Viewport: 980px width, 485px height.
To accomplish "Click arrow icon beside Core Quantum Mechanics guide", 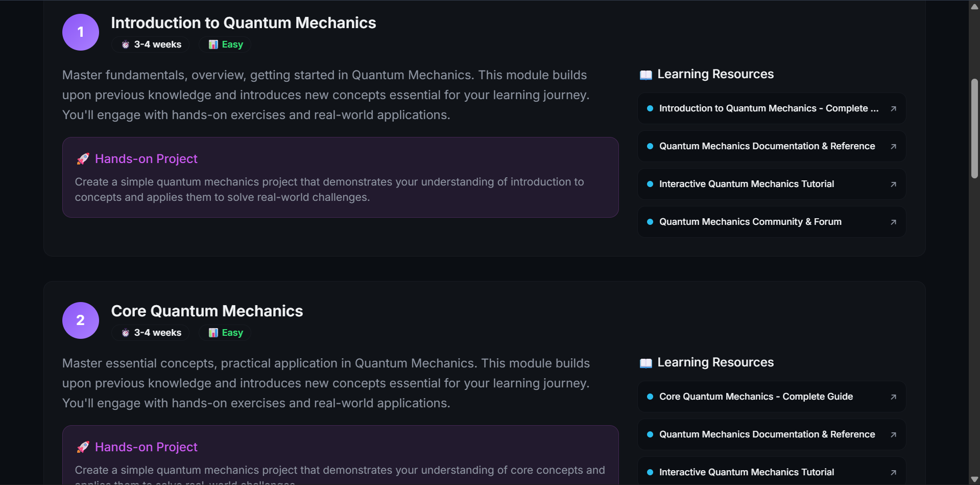I will coord(893,397).
